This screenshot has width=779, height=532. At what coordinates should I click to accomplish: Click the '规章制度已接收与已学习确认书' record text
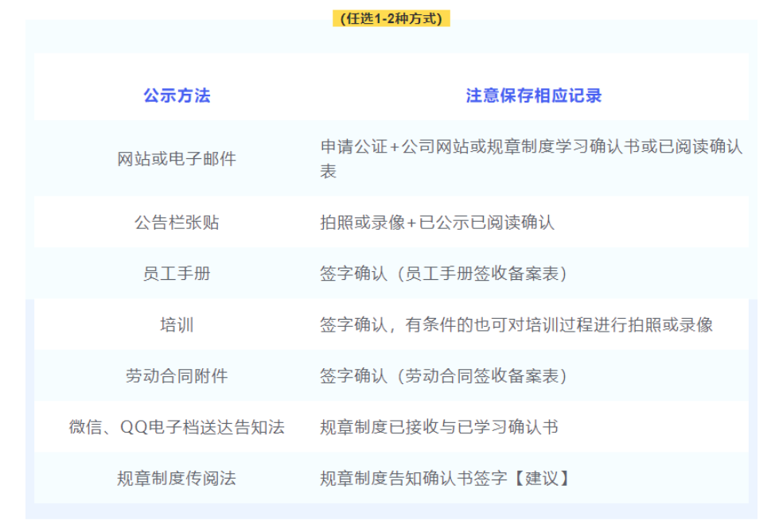(438, 427)
